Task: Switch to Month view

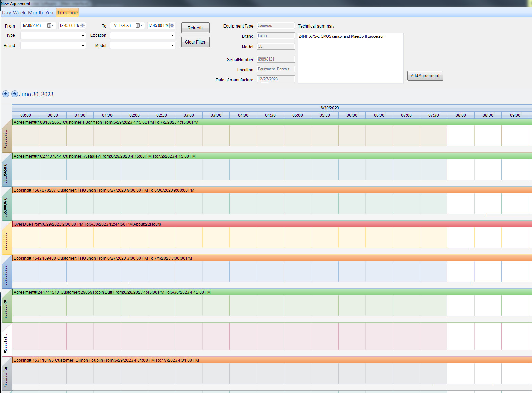Action: tap(35, 13)
